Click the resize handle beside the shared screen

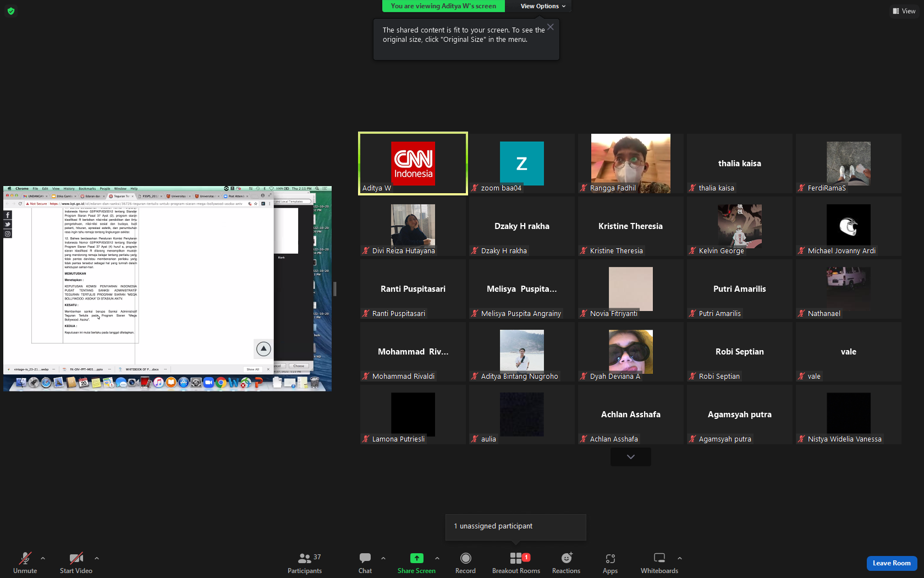click(x=335, y=288)
